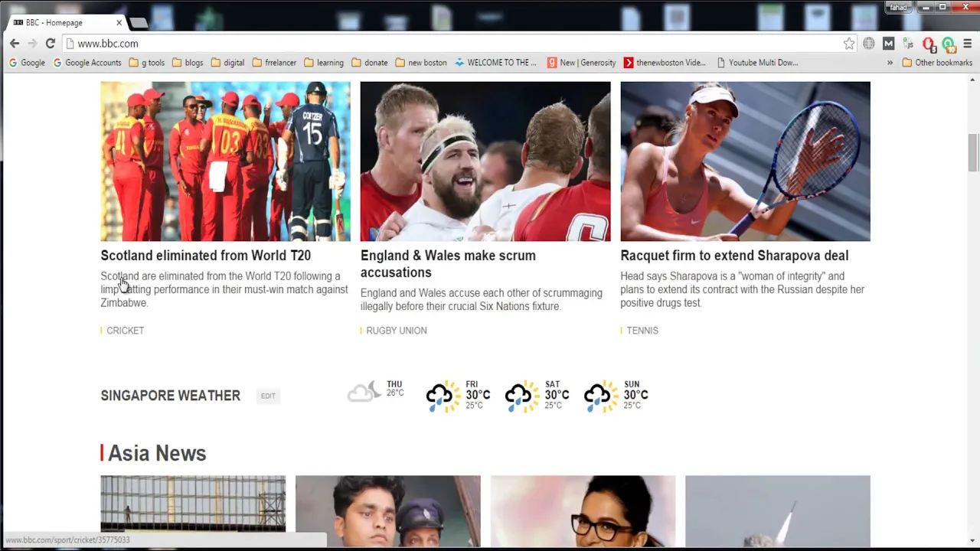Click the vertical scrollbar thumb
This screenshot has height=551, width=980.
click(x=973, y=153)
